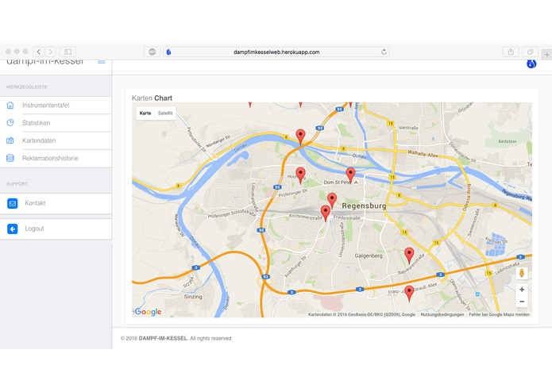This screenshot has width=552, height=392.
Task: Go forward with the browser forward arrow
Action: point(50,52)
